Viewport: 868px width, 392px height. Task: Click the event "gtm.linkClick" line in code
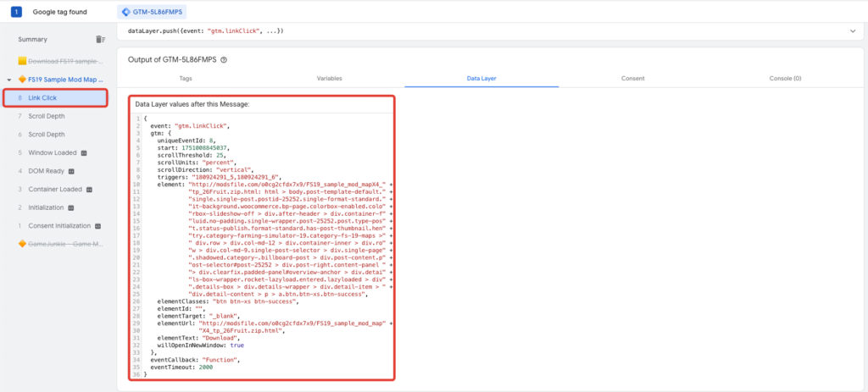click(x=190, y=126)
